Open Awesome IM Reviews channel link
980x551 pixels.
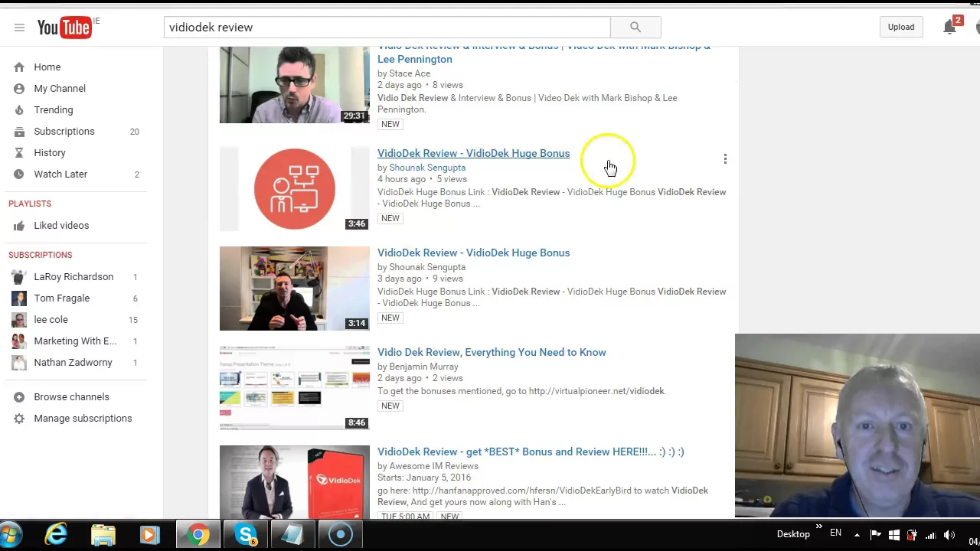point(433,466)
